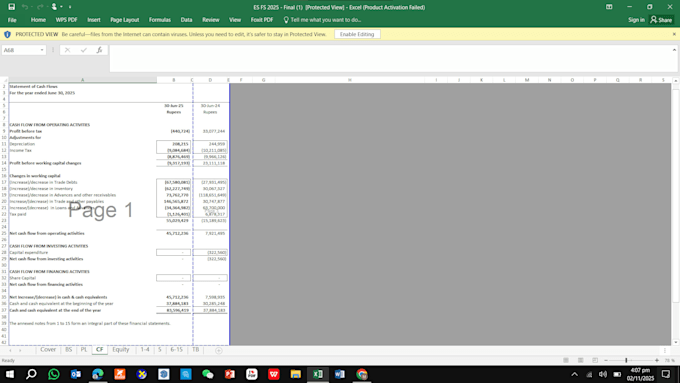The width and height of the screenshot is (680, 383).
Task: Open Customize Quick Access Toolbar arrow
Action: tap(70, 7)
